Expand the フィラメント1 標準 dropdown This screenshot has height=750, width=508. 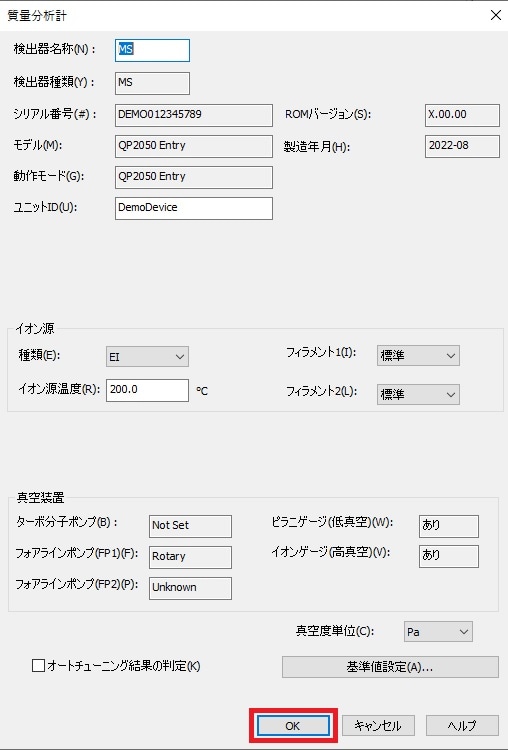click(418, 355)
